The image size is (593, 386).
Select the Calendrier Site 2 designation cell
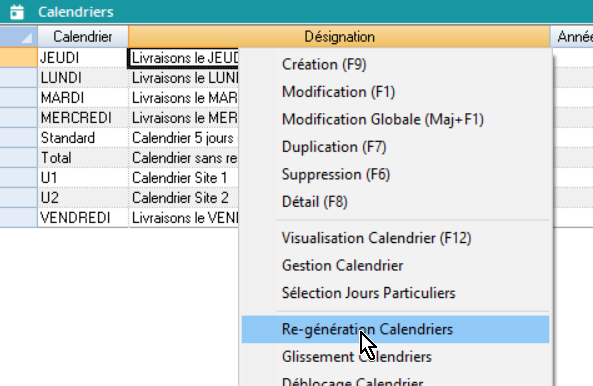(x=183, y=198)
